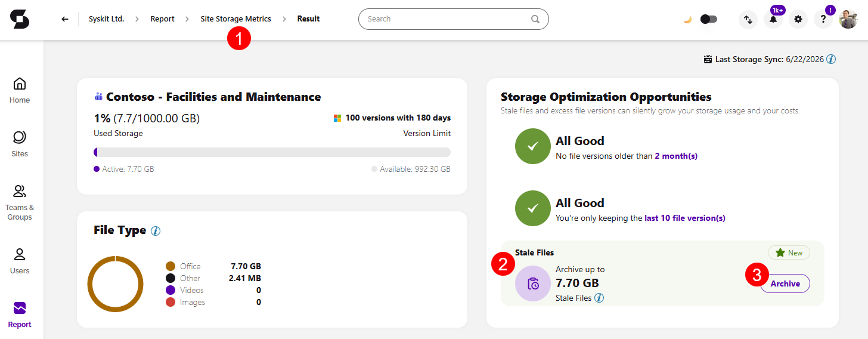868x339 pixels.
Task: Open the help question mark
Action: [823, 19]
